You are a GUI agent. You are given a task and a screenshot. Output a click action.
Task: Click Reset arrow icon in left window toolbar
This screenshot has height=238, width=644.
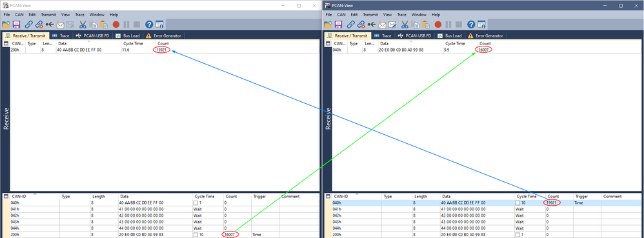(50, 25)
